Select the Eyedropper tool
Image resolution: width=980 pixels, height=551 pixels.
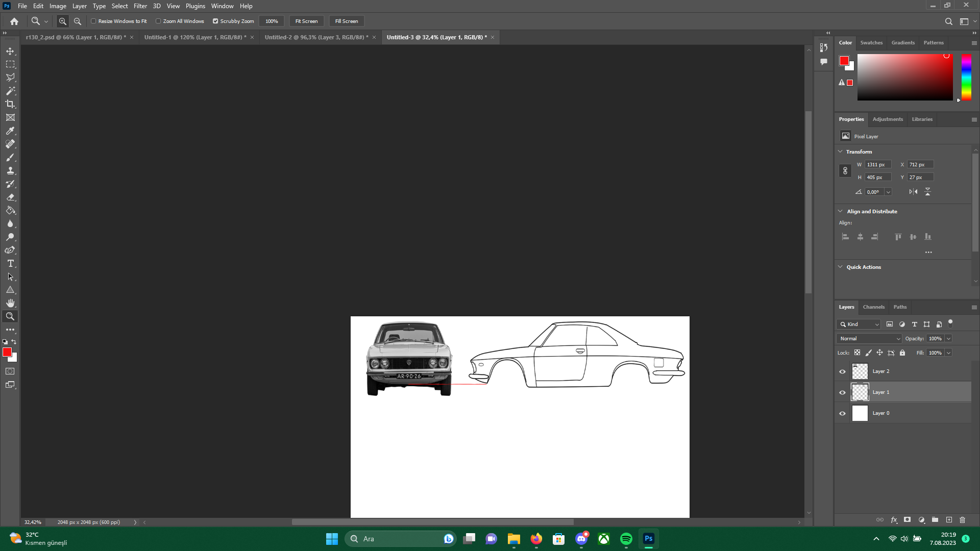[x=10, y=131]
